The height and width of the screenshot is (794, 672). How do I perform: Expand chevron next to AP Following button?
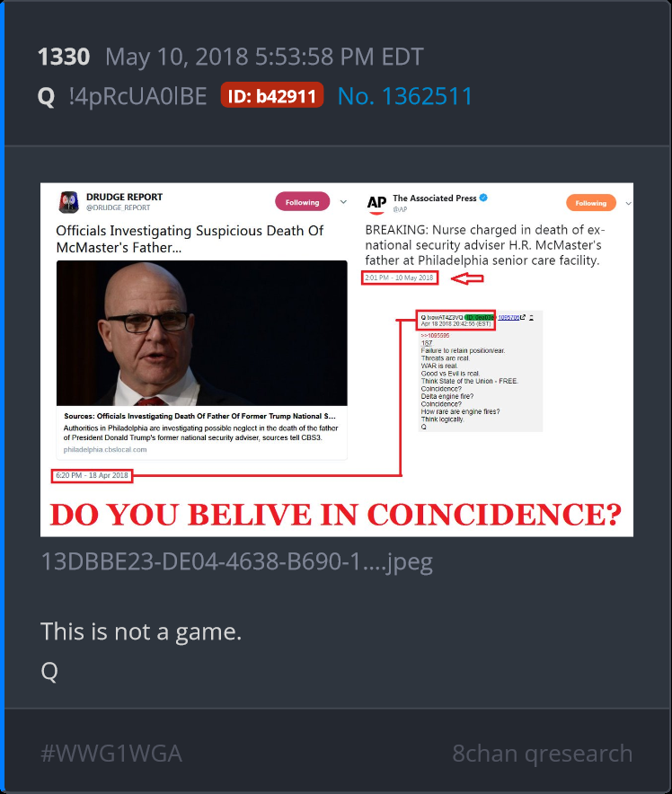coord(629,204)
